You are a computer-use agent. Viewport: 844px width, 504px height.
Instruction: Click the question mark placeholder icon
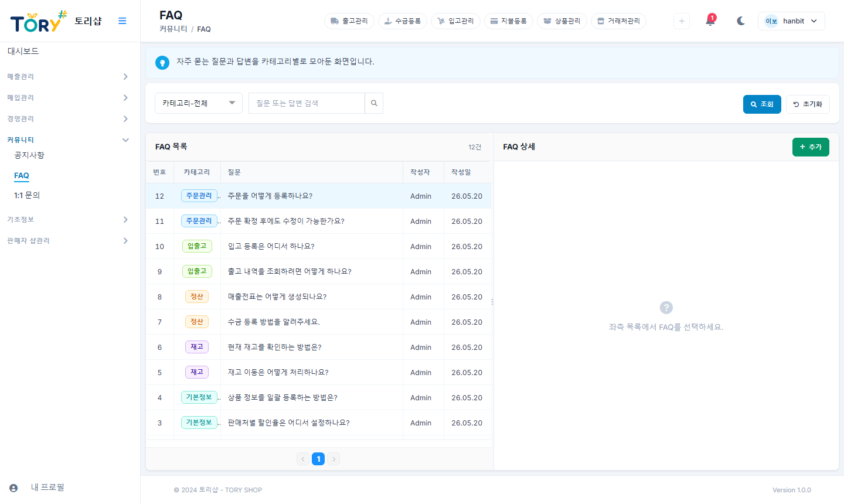pyautogui.click(x=666, y=308)
